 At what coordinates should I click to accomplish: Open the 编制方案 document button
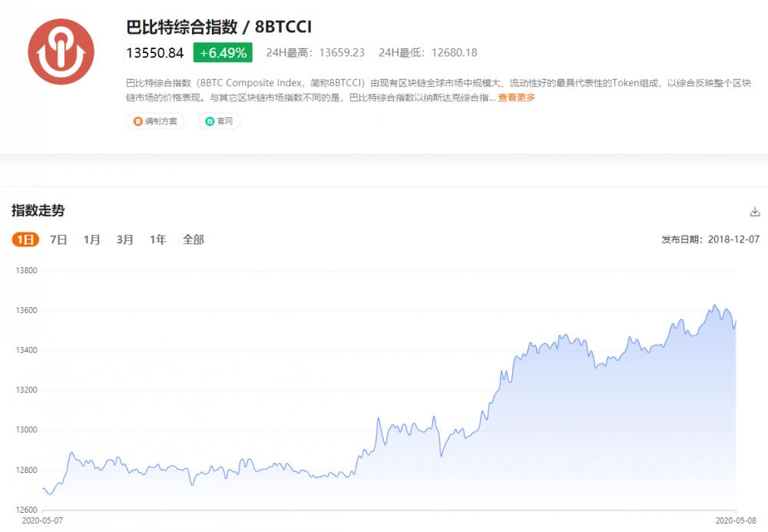(x=155, y=121)
